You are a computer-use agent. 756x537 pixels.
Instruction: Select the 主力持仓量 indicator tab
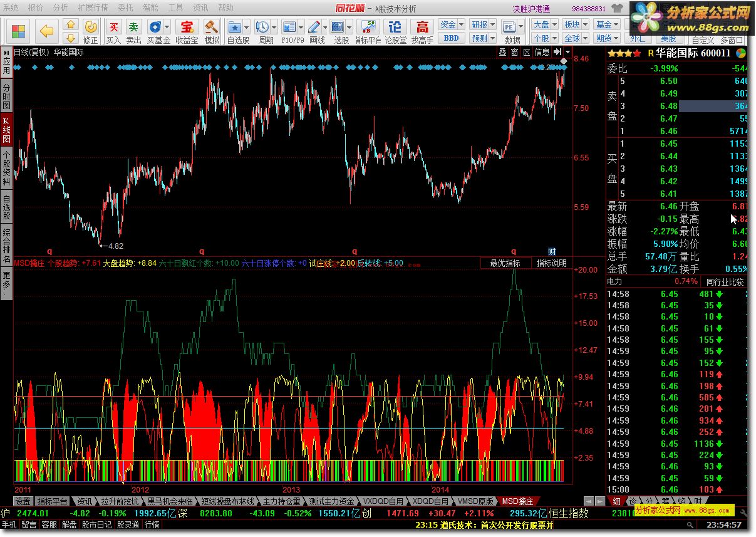(281, 501)
